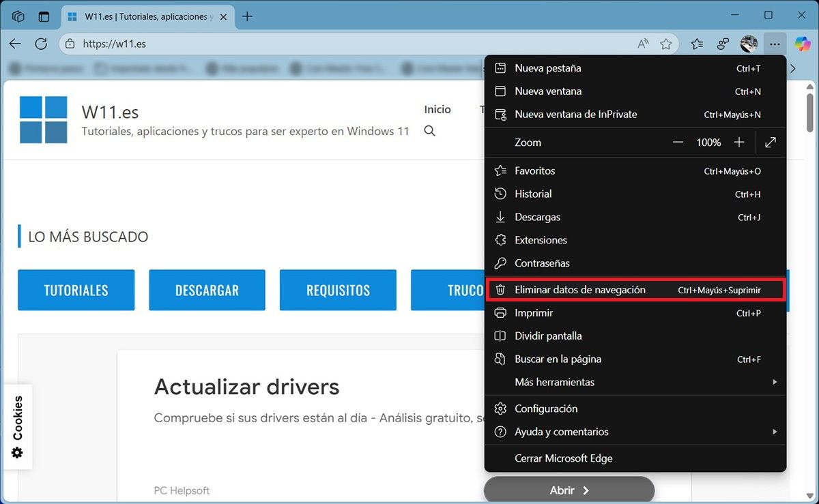Close the W11.es tab

[x=222, y=16]
